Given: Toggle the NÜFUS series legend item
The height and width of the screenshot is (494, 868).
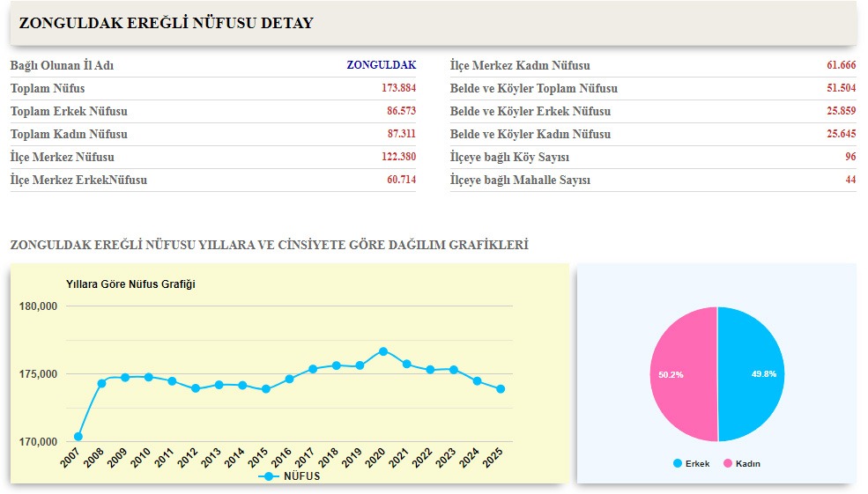Looking at the screenshot, I should (x=290, y=476).
